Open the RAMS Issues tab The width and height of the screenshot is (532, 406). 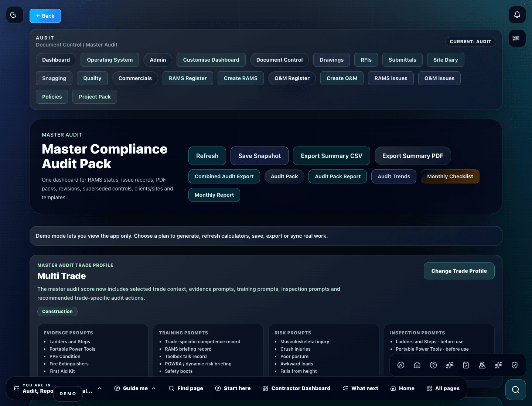(391, 78)
